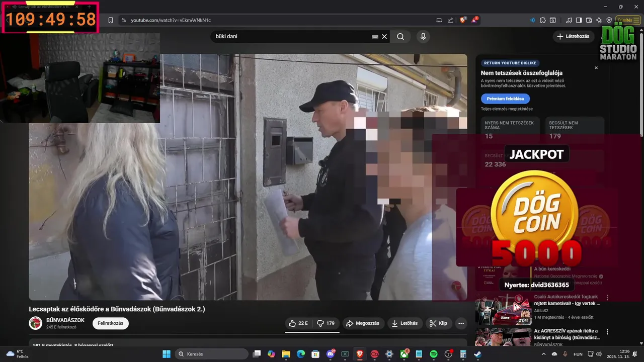Launch Copilot from taskbar

tap(271, 354)
